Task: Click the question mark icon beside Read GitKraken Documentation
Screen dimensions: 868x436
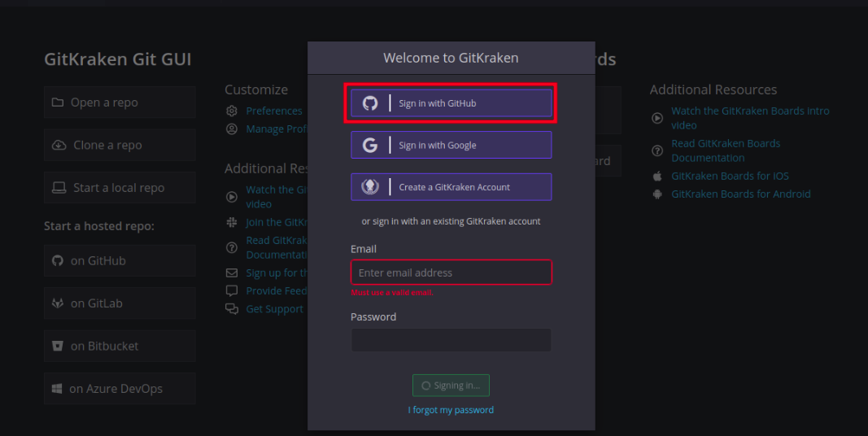Action: point(231,247)
